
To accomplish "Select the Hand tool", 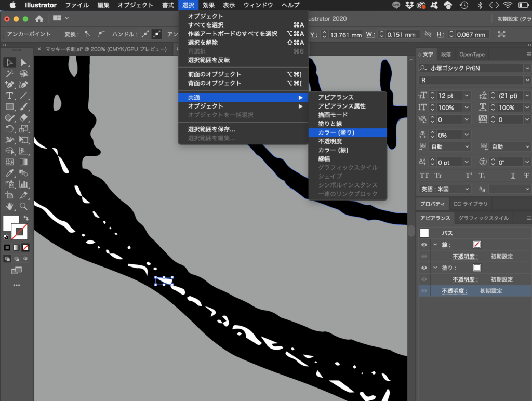I will point(9,206).
